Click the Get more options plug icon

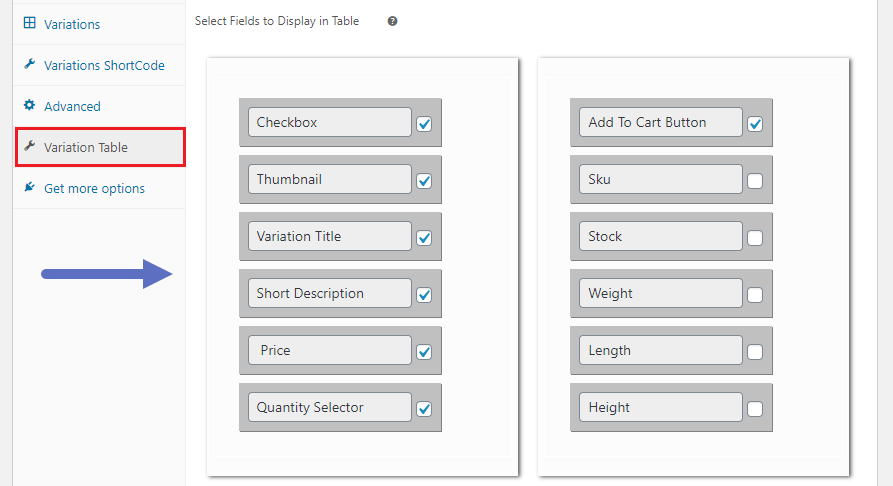pos(30,187)
